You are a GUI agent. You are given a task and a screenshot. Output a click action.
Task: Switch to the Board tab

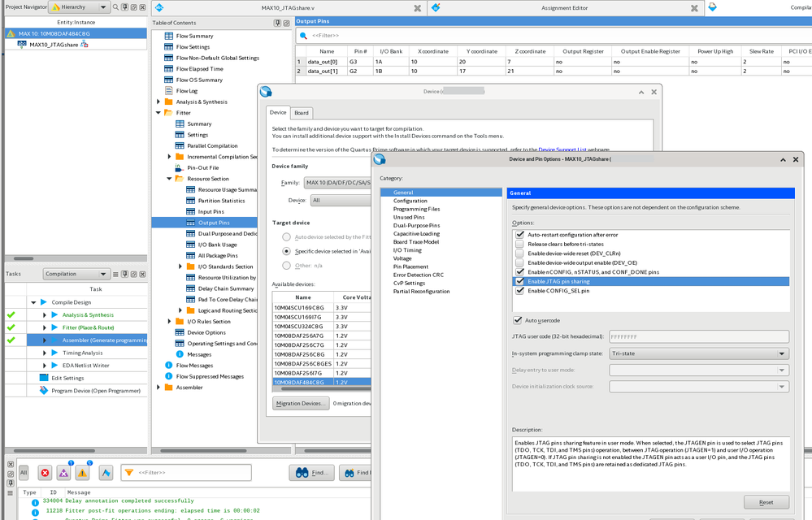pyautogui.click(x=302, y=113)
